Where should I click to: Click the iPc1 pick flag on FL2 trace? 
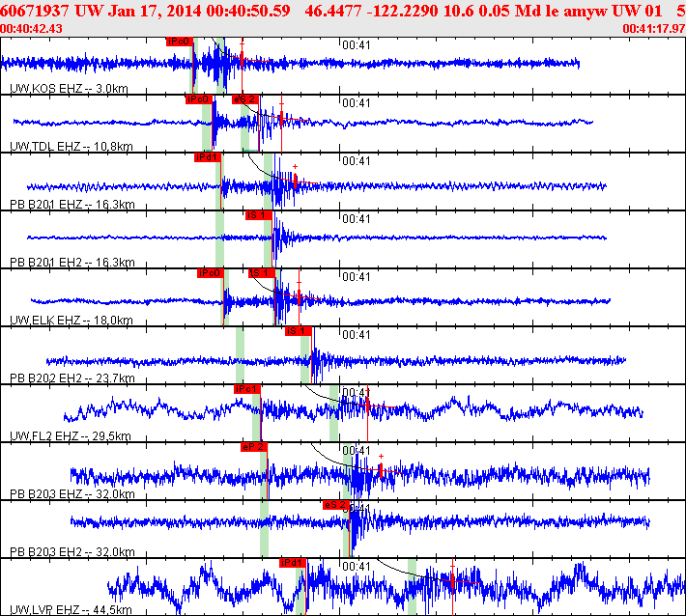(247, 389)
